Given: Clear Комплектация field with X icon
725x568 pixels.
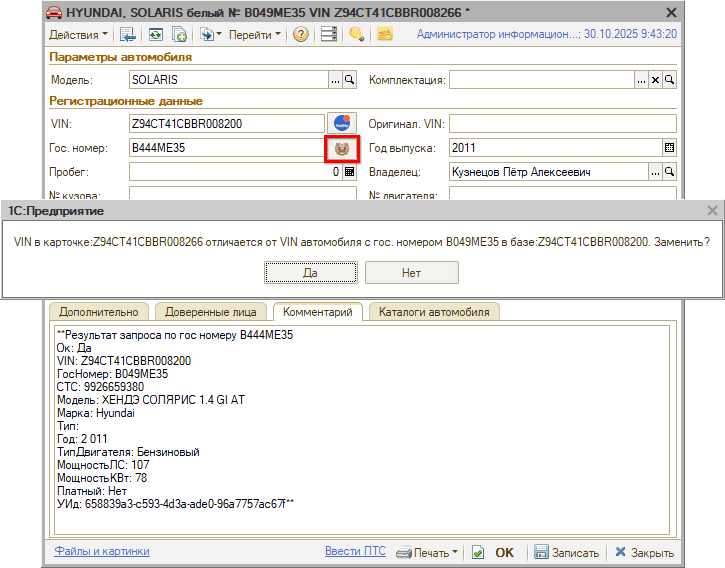Looking at the screenshot, I should coord(656,80).
